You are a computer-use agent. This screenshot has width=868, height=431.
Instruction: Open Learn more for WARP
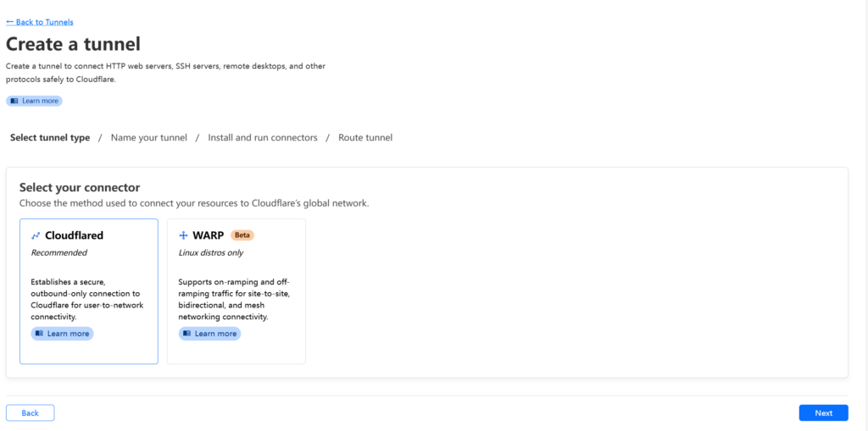(215, 334)
